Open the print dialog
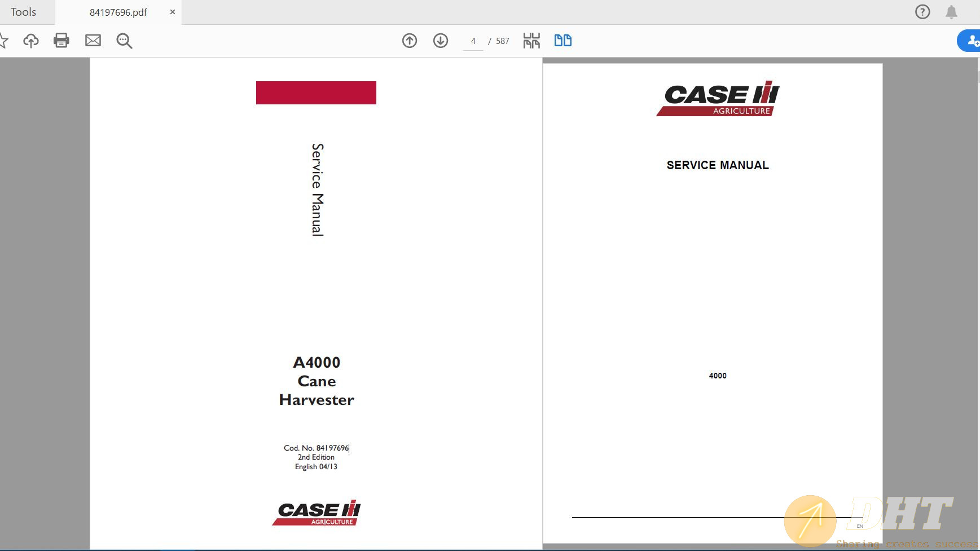980x551 pixels. click(61, 40)
